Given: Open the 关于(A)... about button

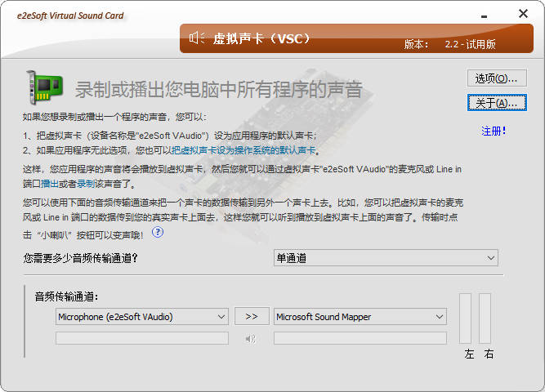Looking at the screenshot, I should click(497, 103).
